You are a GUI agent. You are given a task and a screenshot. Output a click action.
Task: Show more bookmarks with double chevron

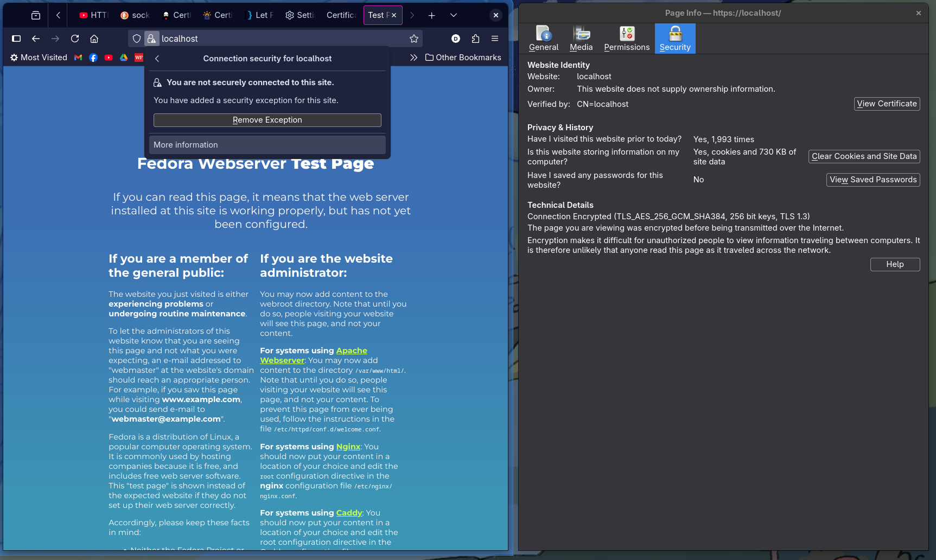[413, 58]
